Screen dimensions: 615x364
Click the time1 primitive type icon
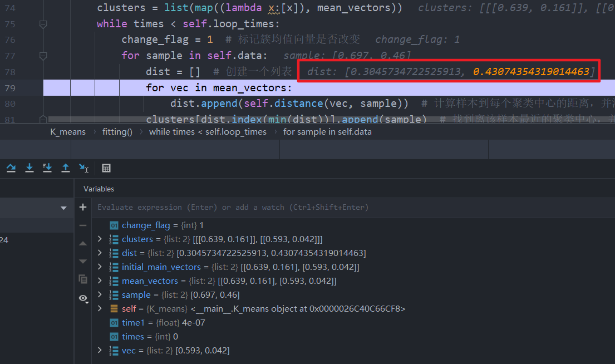click(x=114, y=323)
